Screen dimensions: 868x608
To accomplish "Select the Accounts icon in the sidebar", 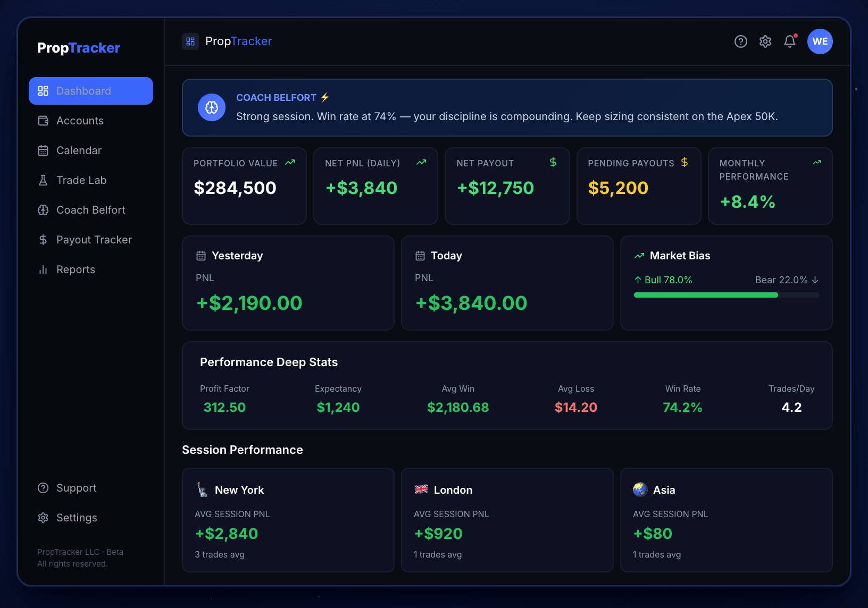I will click(43, 121).
